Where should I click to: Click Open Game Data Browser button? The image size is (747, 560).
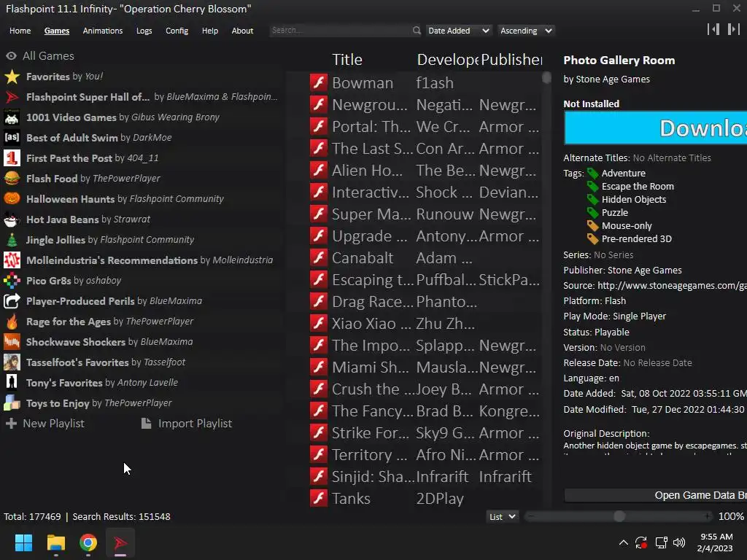(656, 495)
